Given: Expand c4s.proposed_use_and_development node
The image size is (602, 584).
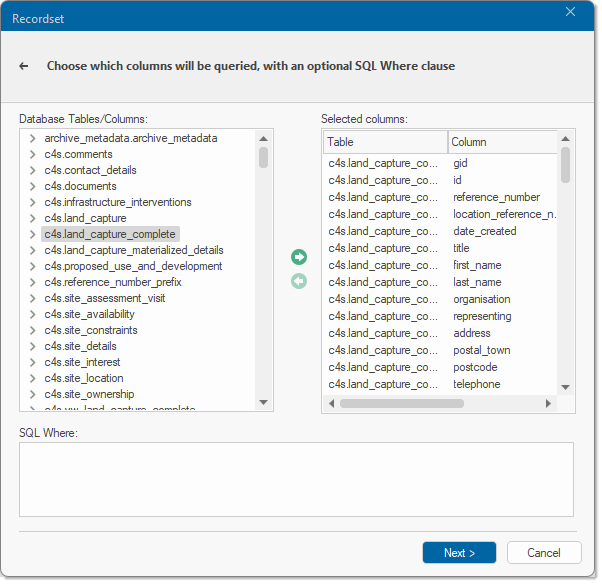Looking at the screenshot, I should click(x=33, y=266).
